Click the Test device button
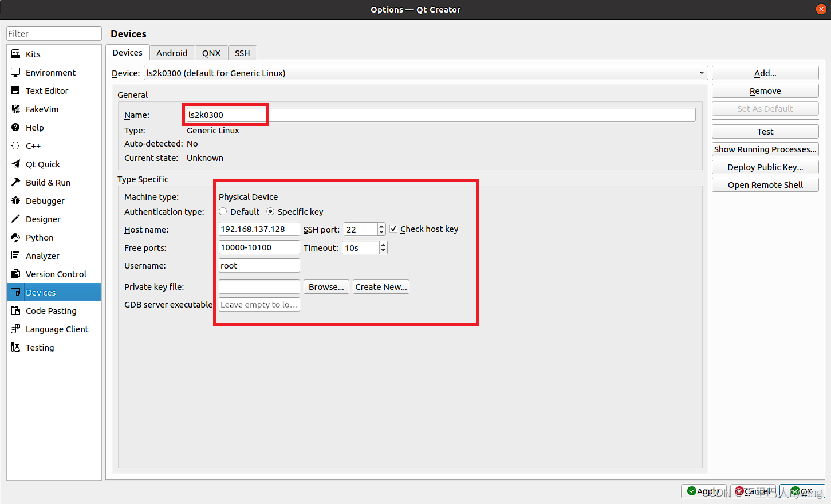Viewport: 831px width, 504px height. click(x=765, y=132)
